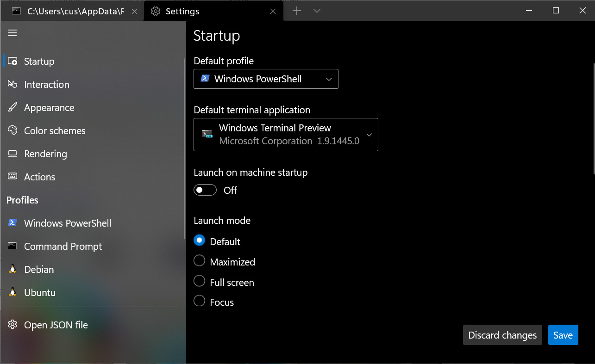The height and width of the screenshot is (364, 595).
Task: Open Color schemes via the palette icon
Action: point(13,130)
